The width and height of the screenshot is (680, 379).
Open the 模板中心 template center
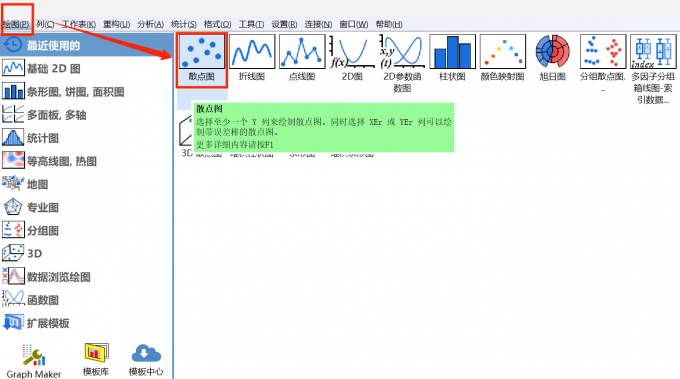[146, 359]
